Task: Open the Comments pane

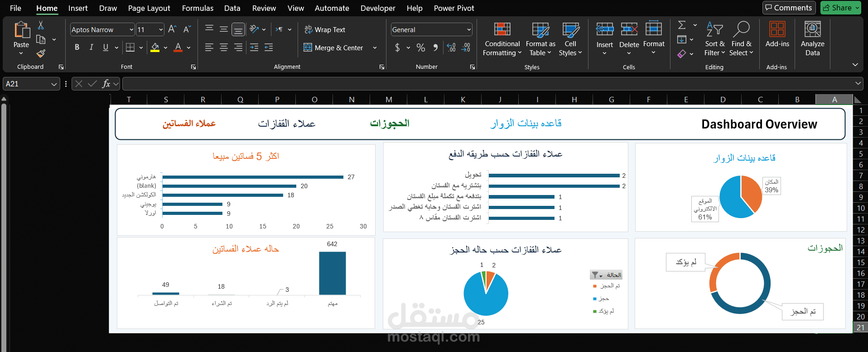Action: tap(789, 8)
